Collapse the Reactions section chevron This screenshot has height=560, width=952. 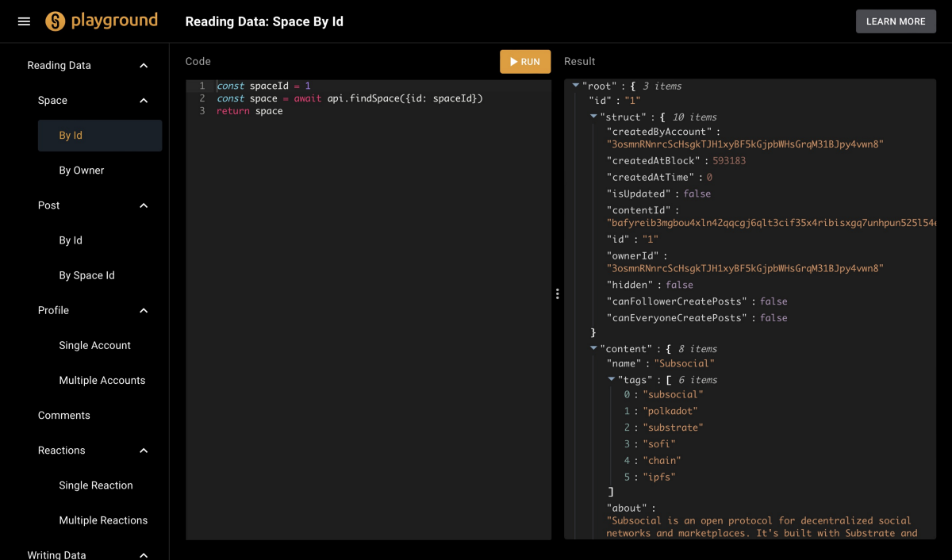[x=144, y=451]
